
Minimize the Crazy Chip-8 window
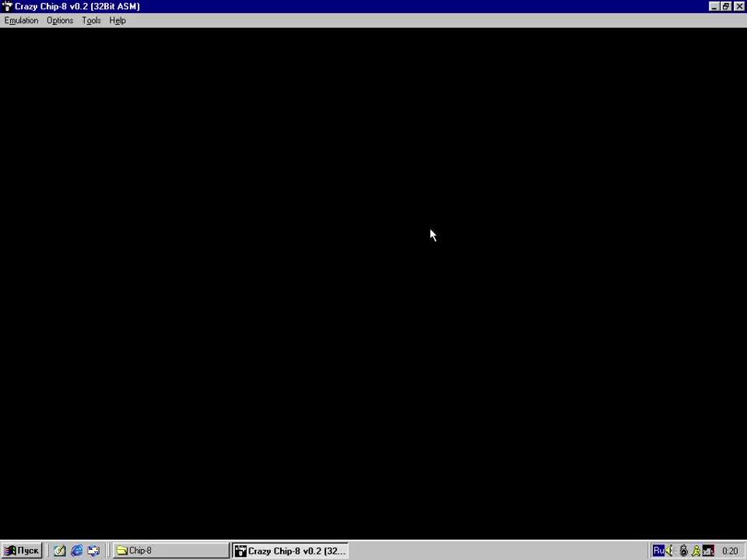(x=714, y=6)
